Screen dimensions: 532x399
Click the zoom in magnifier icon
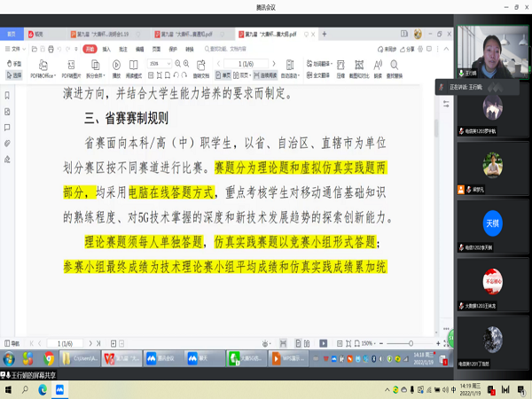click(x=186, y=64)
